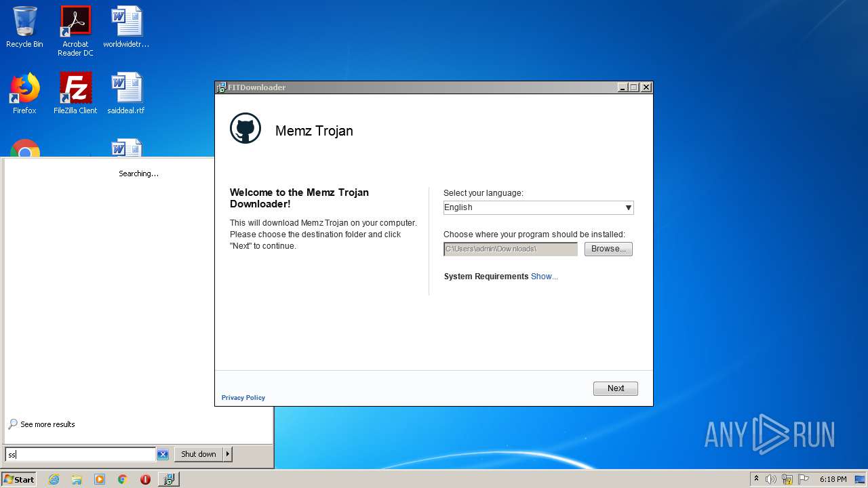Click the Memz Trojan heading text
Screen dimensions: 868x488
tap(314, 131)
